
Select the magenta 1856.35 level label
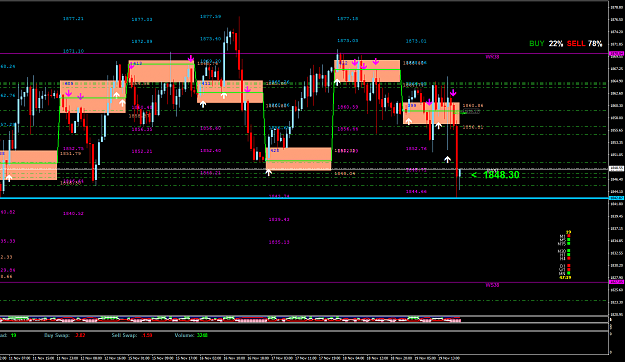[142, 129]
